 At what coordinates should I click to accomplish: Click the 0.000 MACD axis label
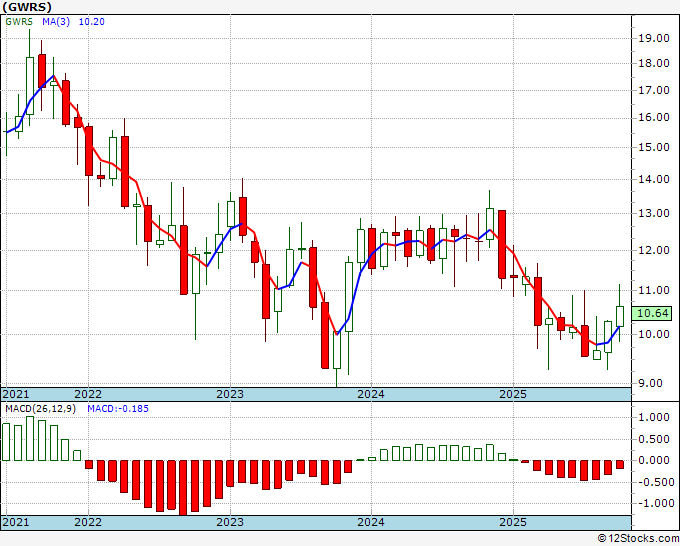[x=654, y=460]
